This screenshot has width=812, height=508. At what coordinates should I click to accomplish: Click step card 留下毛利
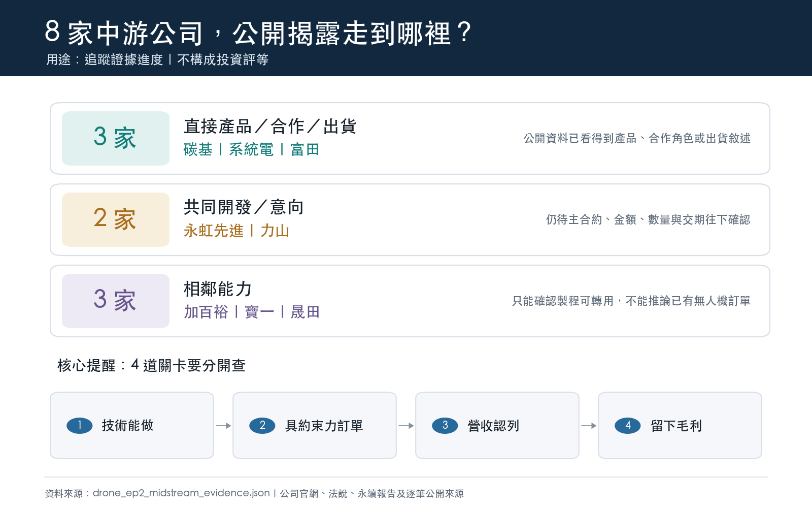coord(680,426)
